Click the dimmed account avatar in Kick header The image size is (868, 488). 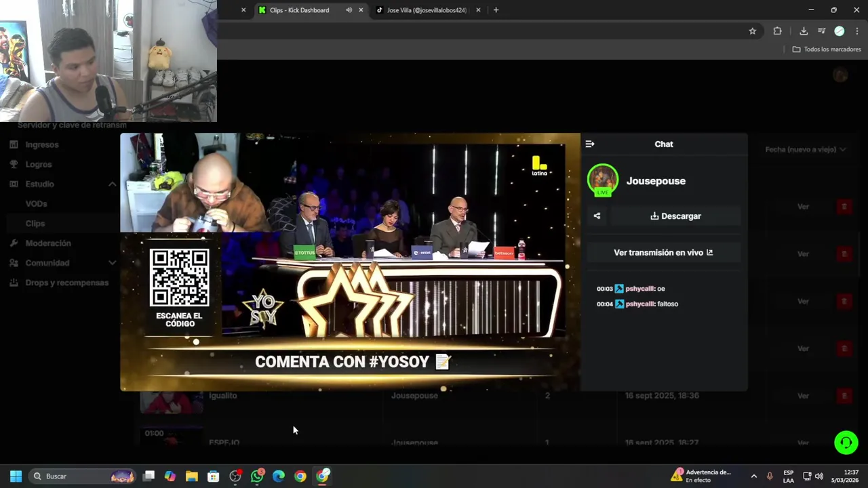click(840, 75)
